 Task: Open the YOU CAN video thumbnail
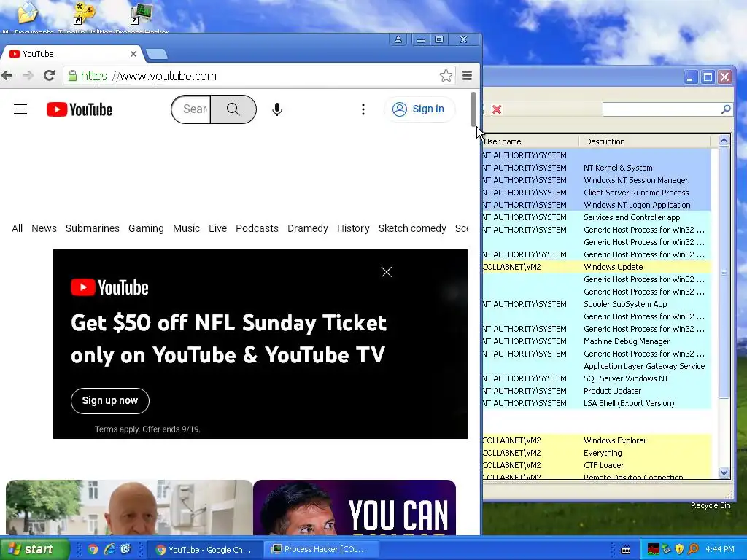coord(355,507)
